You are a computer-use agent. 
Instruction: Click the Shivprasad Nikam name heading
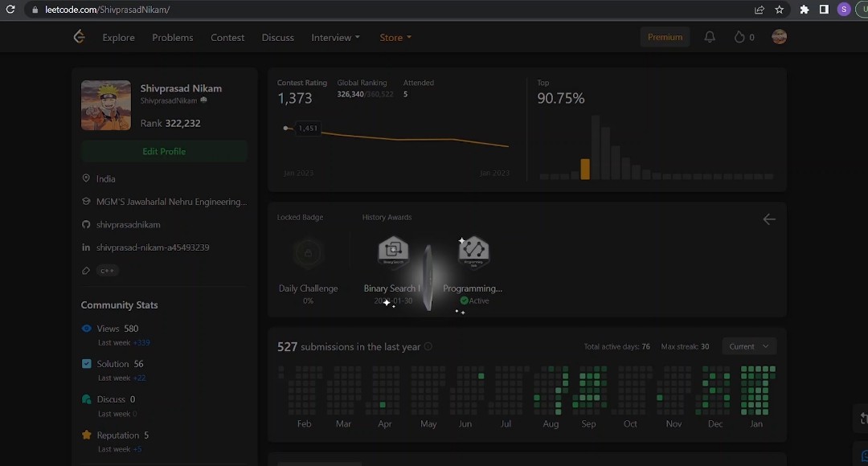coord(181,88)
